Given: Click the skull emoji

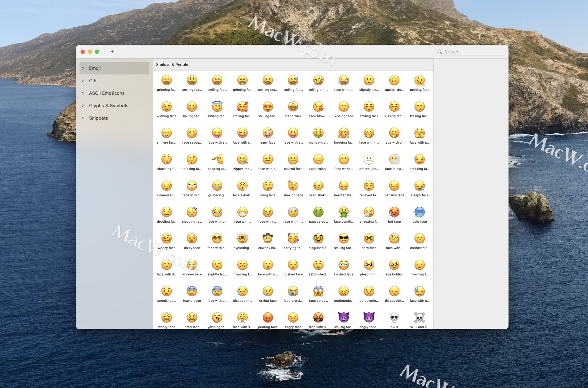Looking at the screenshot, I should coord(394,318).
